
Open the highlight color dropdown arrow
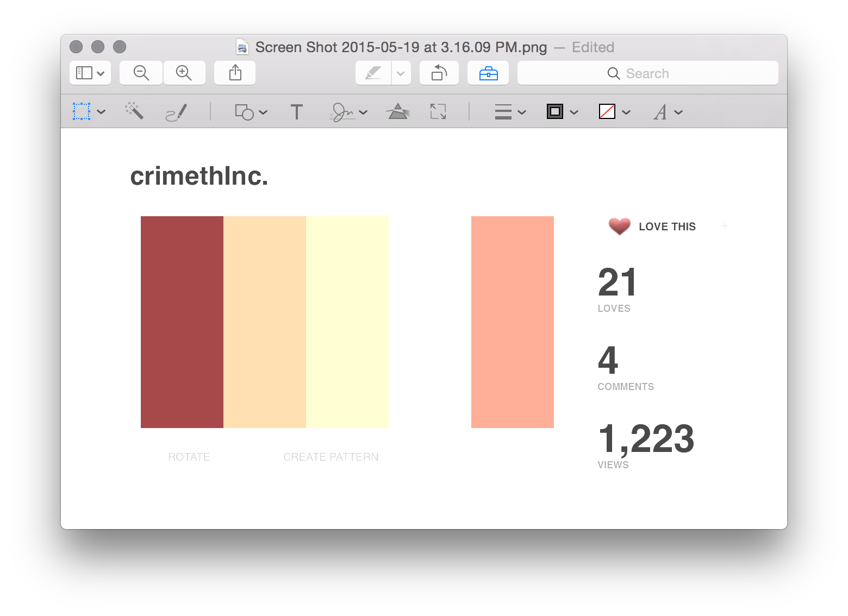pyautogui.click(x=401, y=73)
